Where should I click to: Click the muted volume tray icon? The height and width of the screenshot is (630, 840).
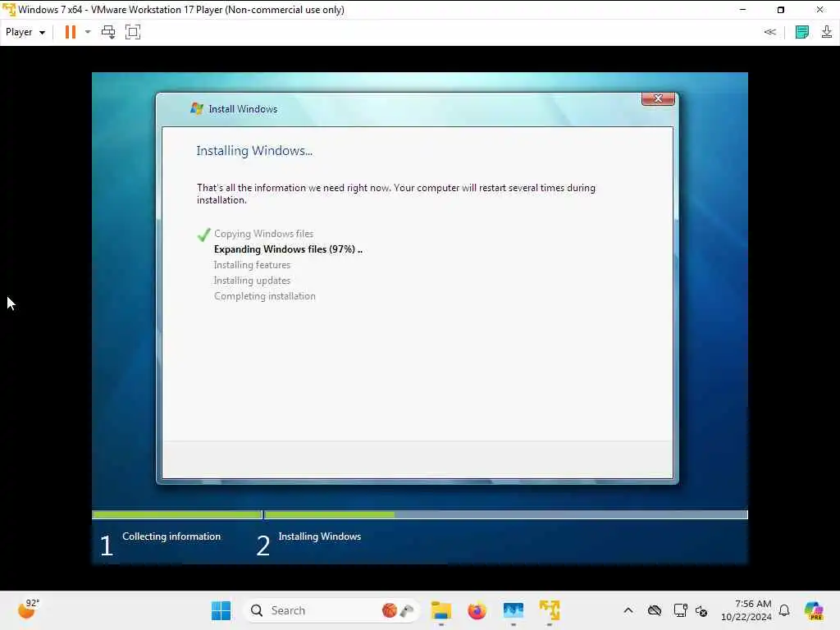[x=701, y=610]
